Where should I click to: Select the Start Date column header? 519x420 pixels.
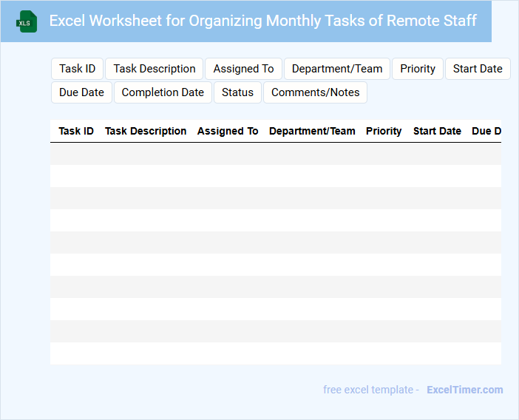(437, 131)
